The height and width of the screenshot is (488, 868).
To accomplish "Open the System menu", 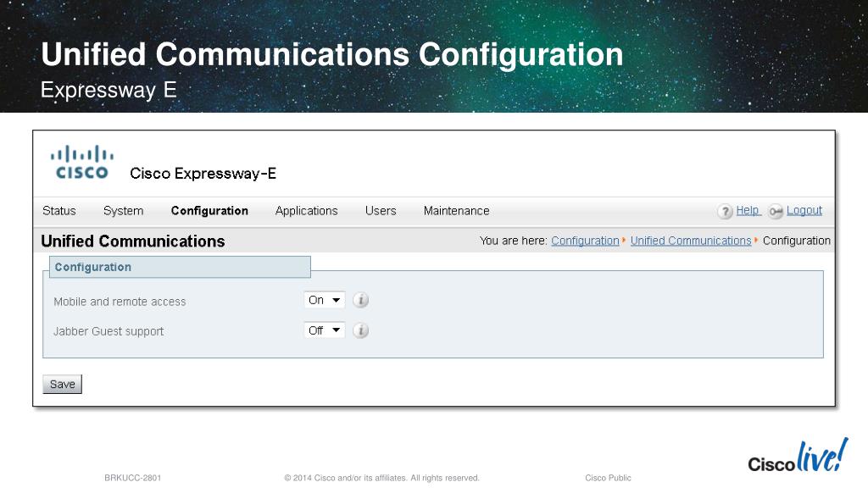I will click(124, 211).
